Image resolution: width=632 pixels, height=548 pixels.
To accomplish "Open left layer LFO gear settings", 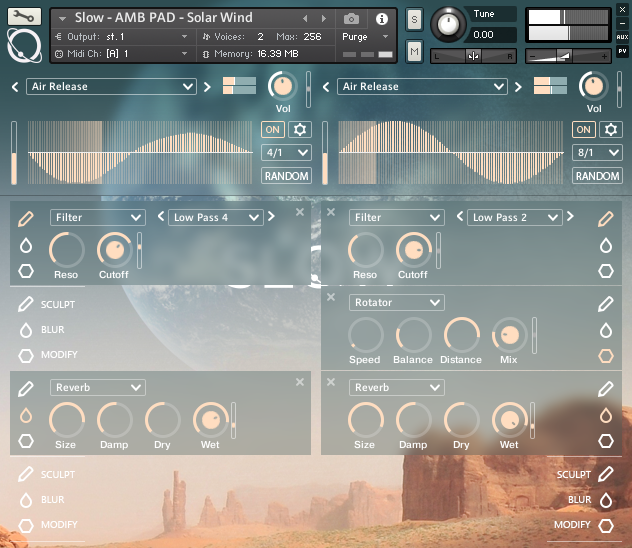I will coord(299,130).
